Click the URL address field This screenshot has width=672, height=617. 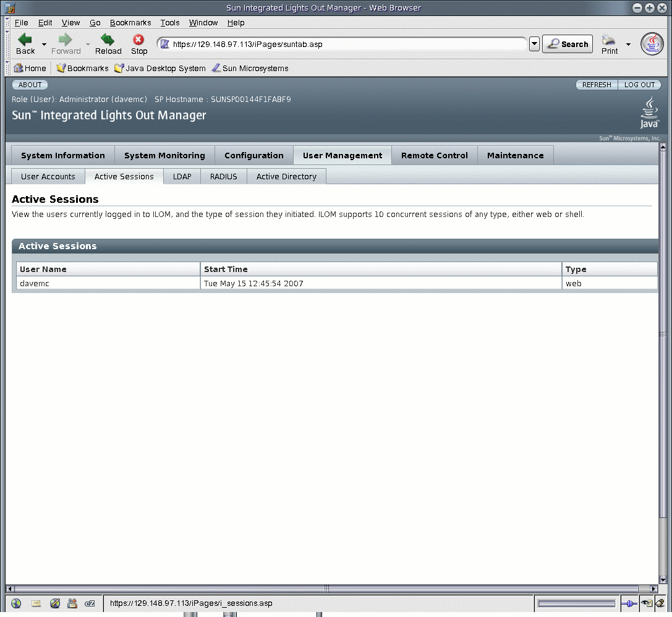point(343,44)
